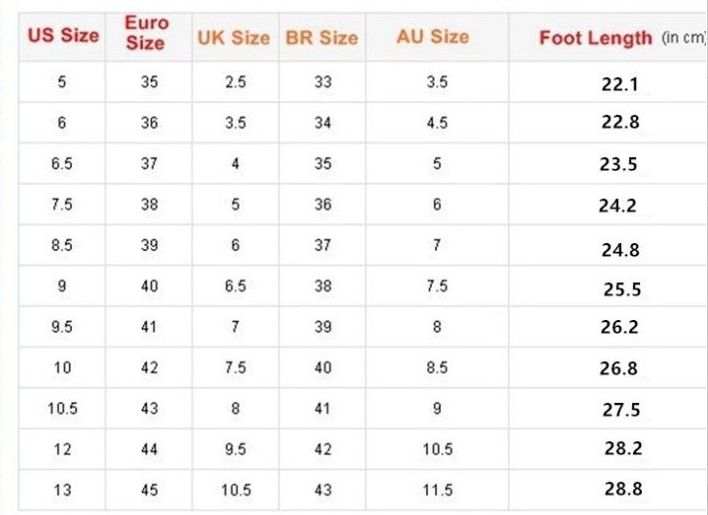708x515 pixels.
Task: Click Euro size 44 cell
Action: click(149, 450)
